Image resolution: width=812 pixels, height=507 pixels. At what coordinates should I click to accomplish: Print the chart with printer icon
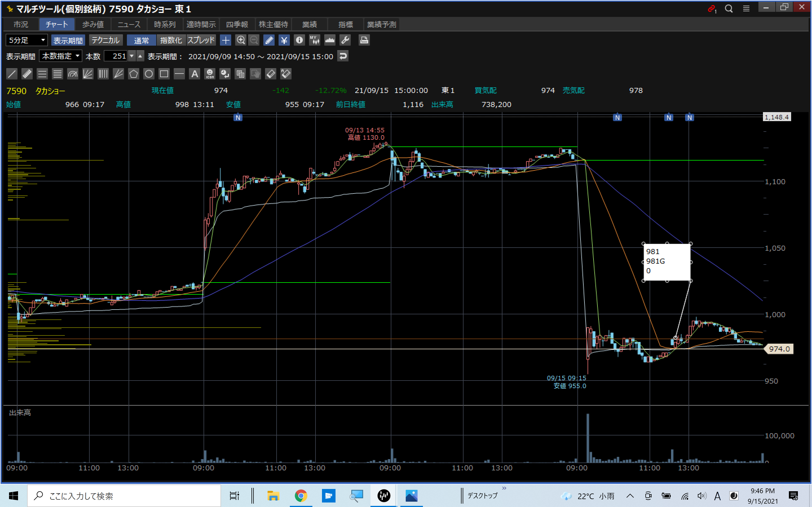click(364, 40)
